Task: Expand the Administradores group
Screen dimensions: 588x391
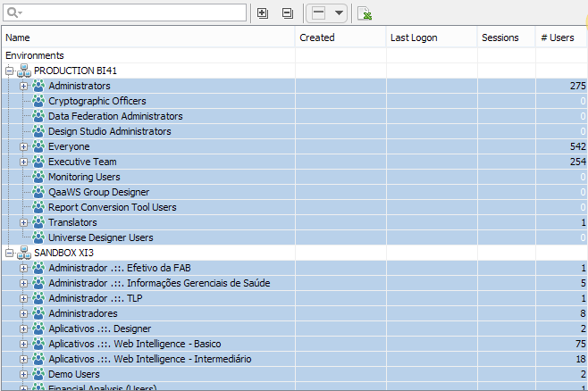Action: tap(23, 314)
